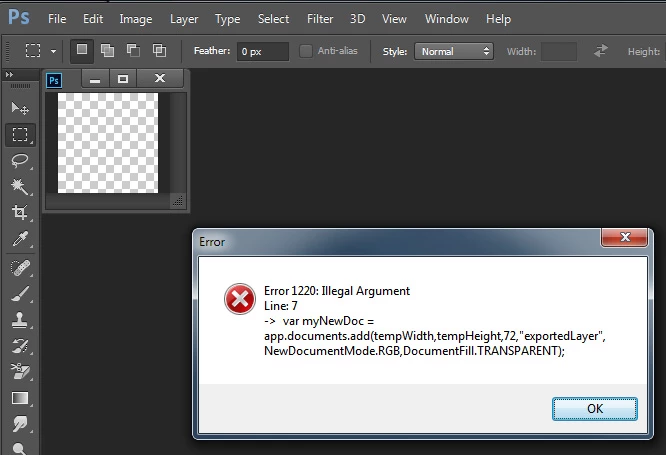This screenshot has height=455, width=666.
Task: Click the swap width and height icon
Action: pyautogui.click(x=601, y=51)
